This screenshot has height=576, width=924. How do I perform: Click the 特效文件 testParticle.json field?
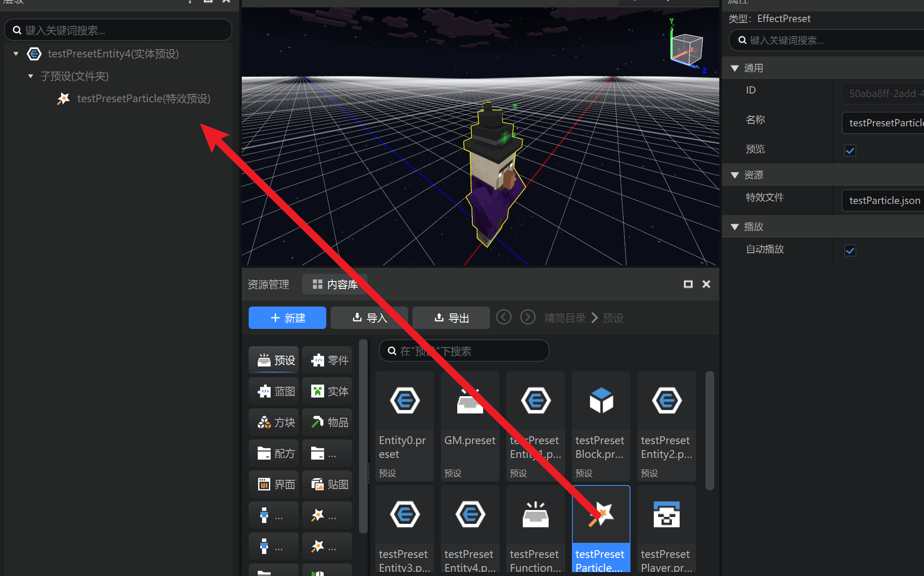tap(883, 200)
